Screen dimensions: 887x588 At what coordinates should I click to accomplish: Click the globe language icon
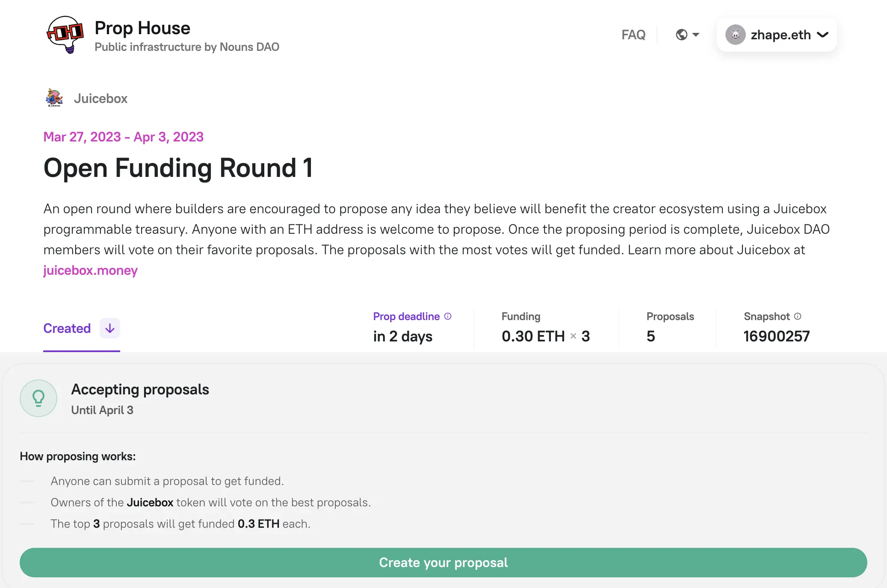coord(682,35)
